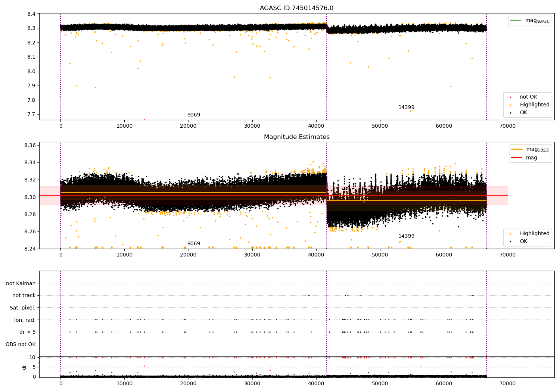560x392 pixels.
Task: Click the '40000' x-tick under the top plot
Action: pyautogui.click(x=316, y=126)
